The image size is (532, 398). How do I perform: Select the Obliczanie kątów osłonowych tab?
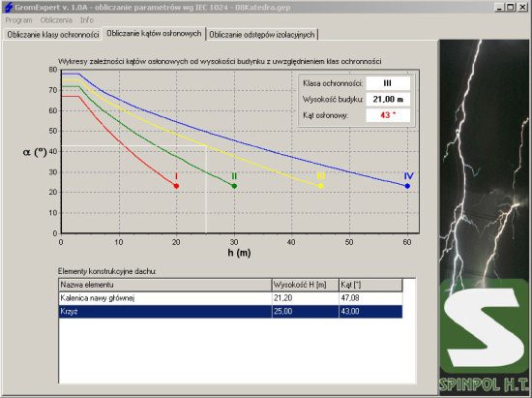(x=154, y=34)
